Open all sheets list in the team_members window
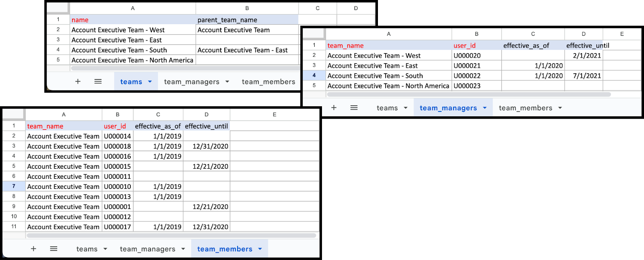The height and width of the screenshot is (260, 644). (x=54, y=249)
